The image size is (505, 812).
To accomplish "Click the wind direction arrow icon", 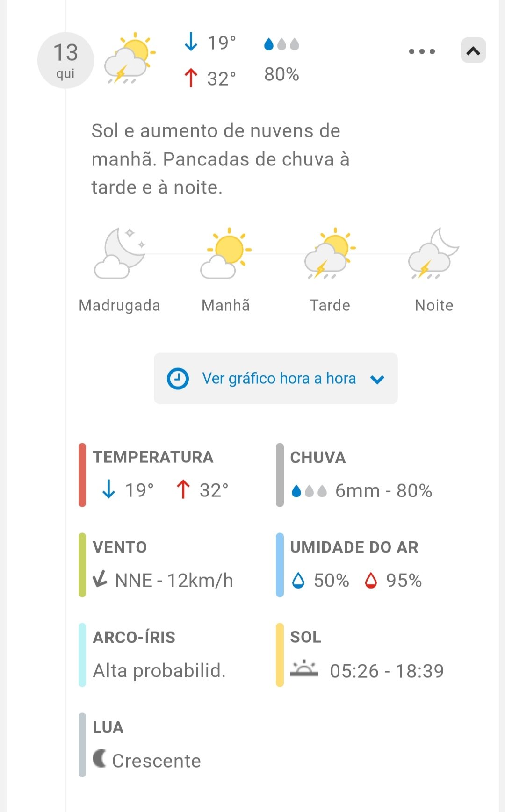I will pyautogui.click(x=100, y=580).
